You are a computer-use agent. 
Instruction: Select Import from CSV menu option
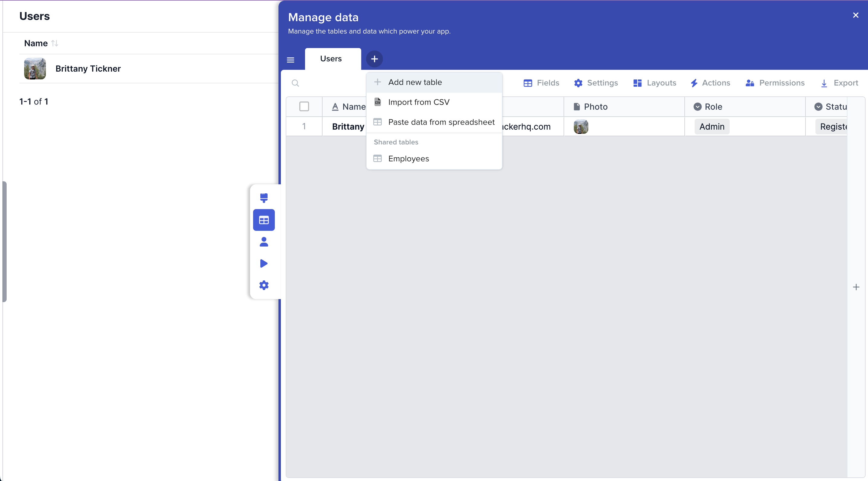click(419, 102)
